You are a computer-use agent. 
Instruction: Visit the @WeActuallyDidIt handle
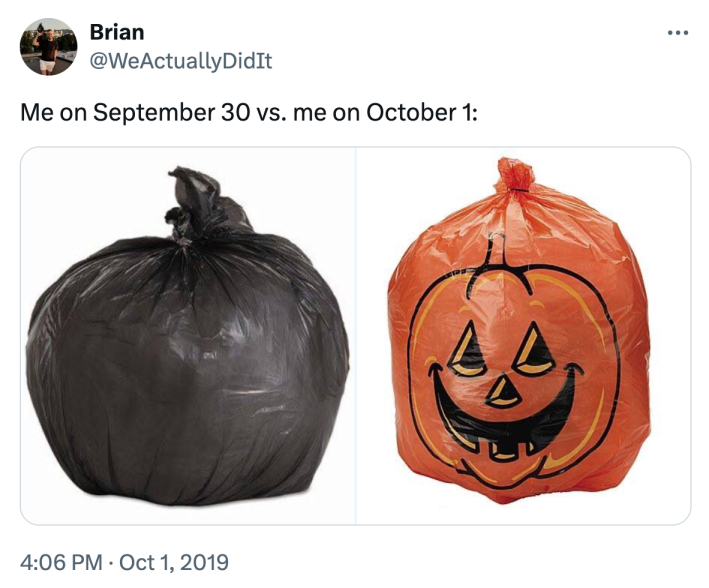[x=180, y=61]
